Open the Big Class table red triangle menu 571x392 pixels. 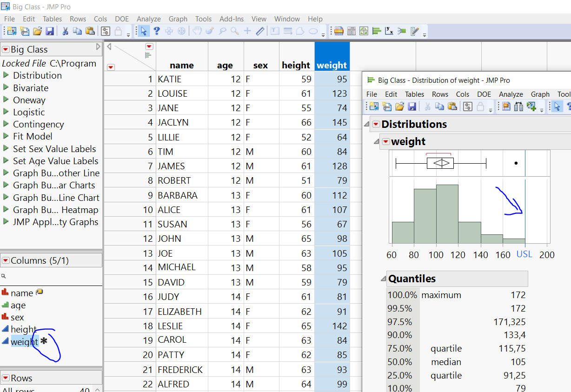click(5, 49)
